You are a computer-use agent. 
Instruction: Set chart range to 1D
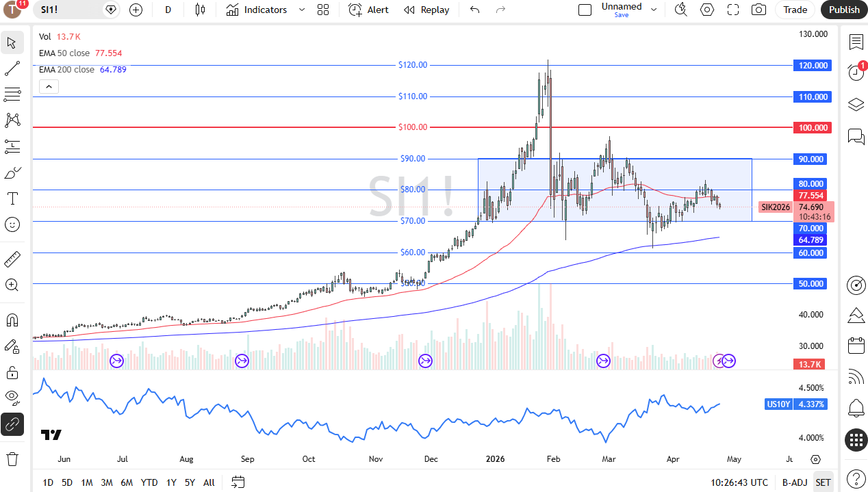point(48,482)
